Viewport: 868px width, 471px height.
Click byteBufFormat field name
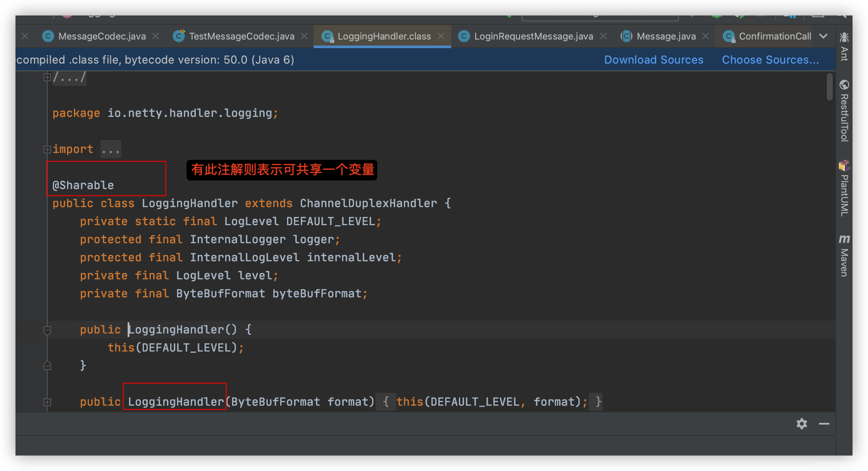tap(317, 294)
